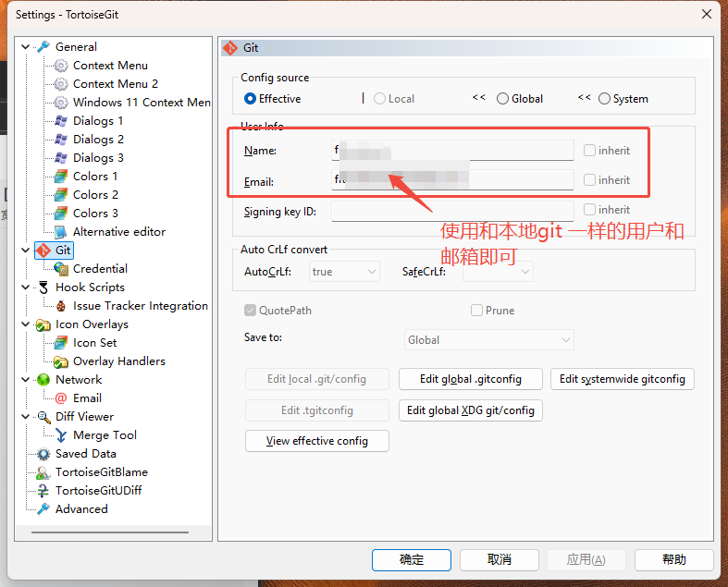Click the Colors 2 icon
This screenshot has width=728, height=587.
click(x=61, y=195)
